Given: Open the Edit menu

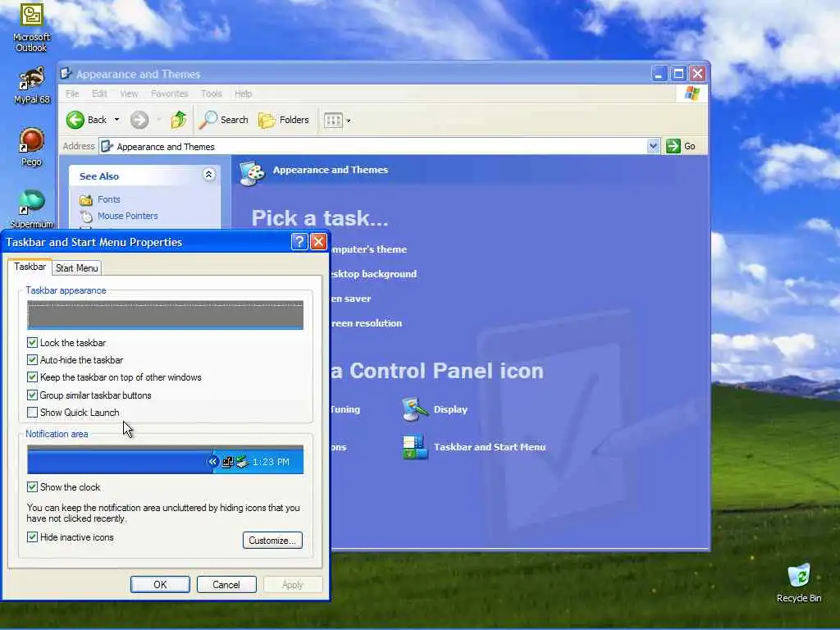Looking at the screenshot, I should coord(99,94).
